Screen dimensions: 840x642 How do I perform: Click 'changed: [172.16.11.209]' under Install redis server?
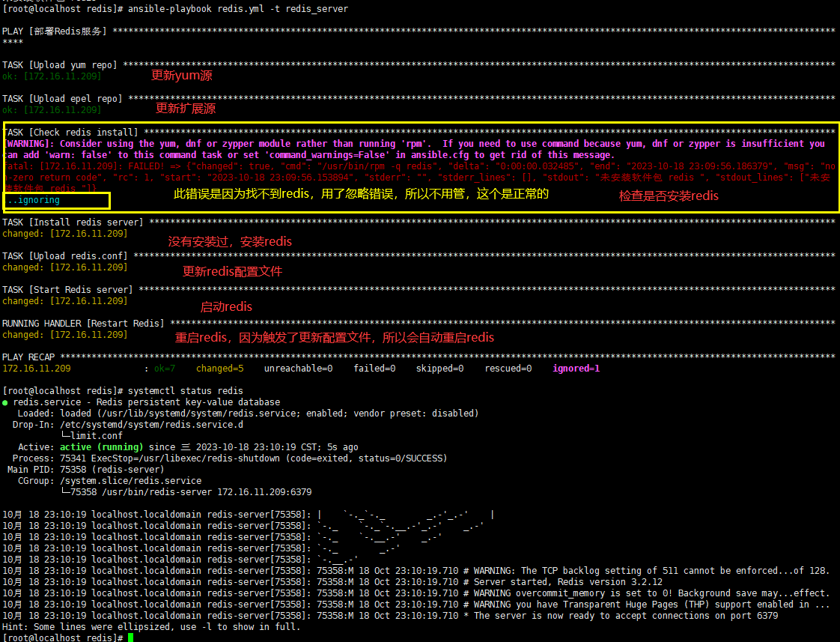pos(65,233)
